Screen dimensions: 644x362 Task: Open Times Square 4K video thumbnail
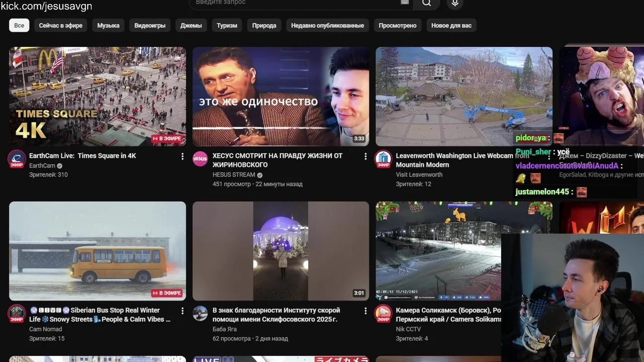98,97
